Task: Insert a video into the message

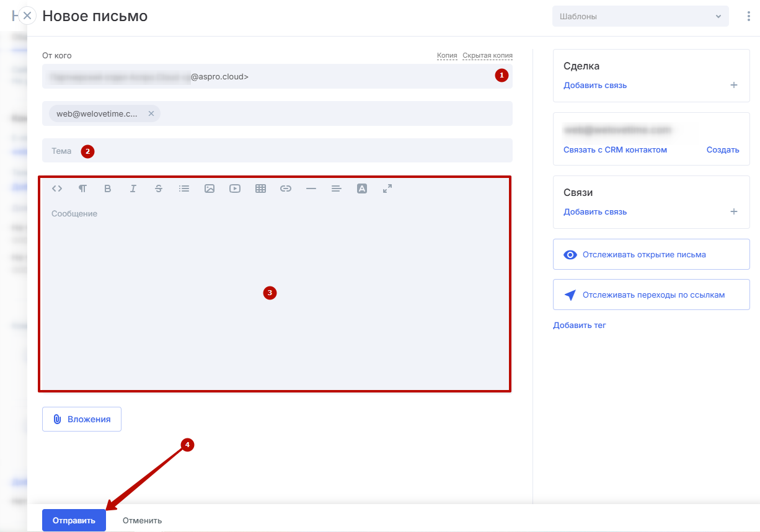Action: [x=235, y=188]
